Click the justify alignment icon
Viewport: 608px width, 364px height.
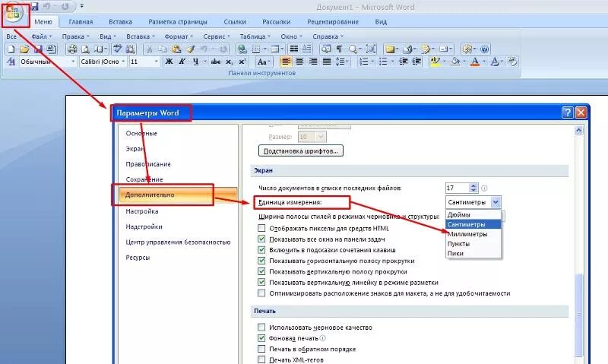coord(327,62)
